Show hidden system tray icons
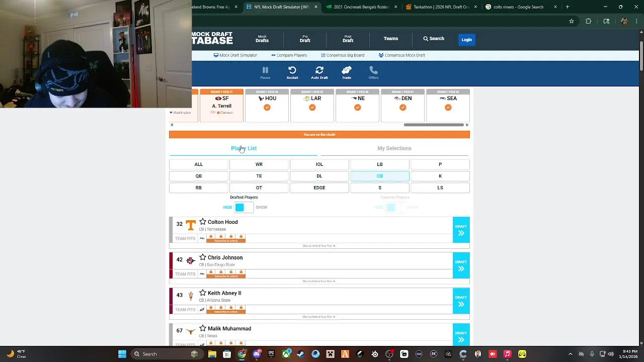This screenshot has height=362, width=644. click(570, 354)
